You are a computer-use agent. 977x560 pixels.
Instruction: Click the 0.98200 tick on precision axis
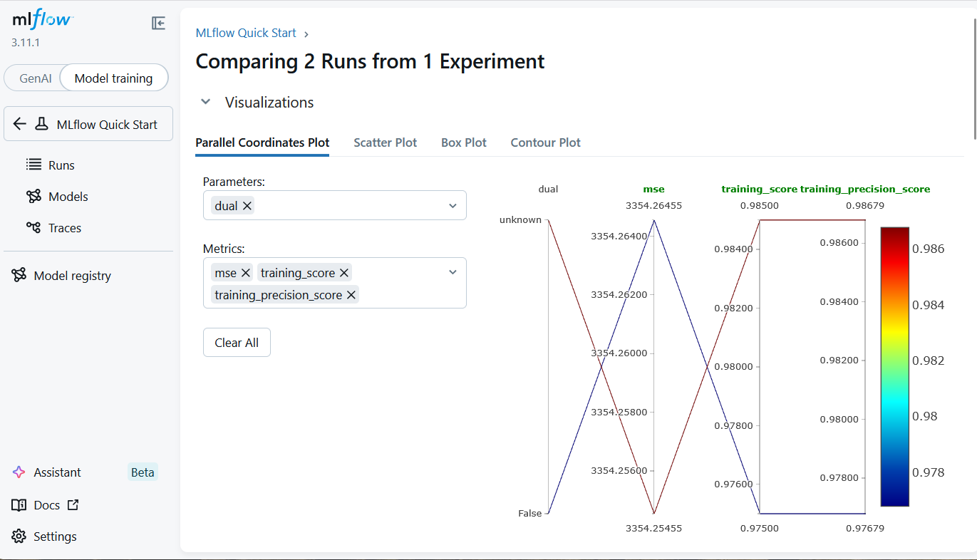tap(839, 360)
